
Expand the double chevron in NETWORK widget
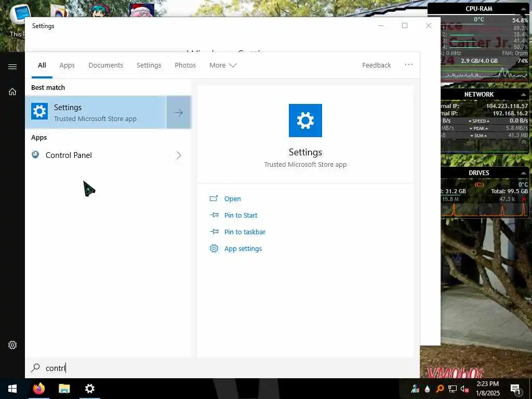coord(524,142)
